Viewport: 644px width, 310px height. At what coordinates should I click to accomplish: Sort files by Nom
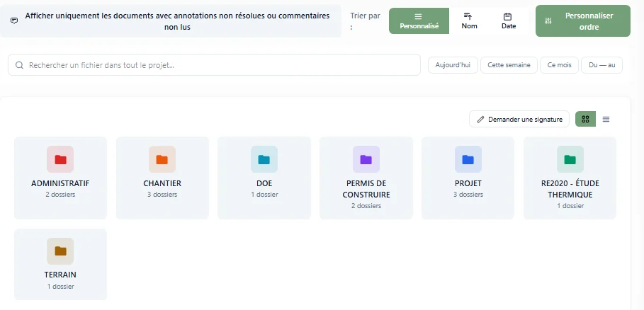(469, 21)
